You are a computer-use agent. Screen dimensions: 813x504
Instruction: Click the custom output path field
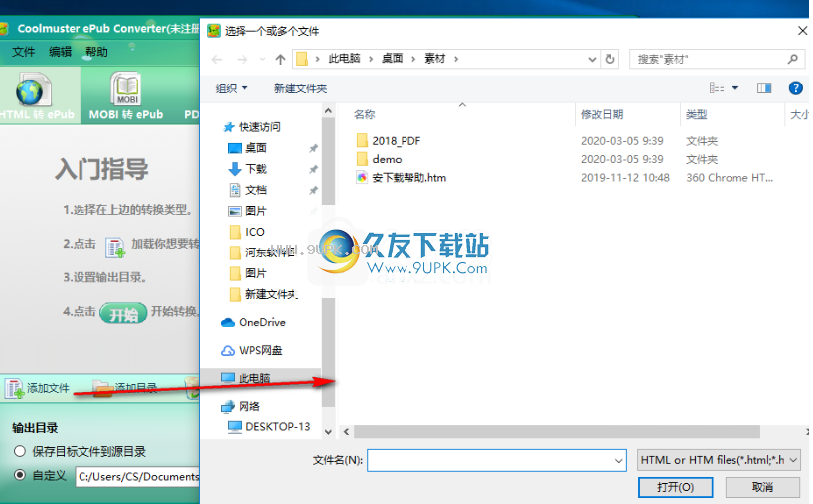pyautogui.click(x=138, y=476)
